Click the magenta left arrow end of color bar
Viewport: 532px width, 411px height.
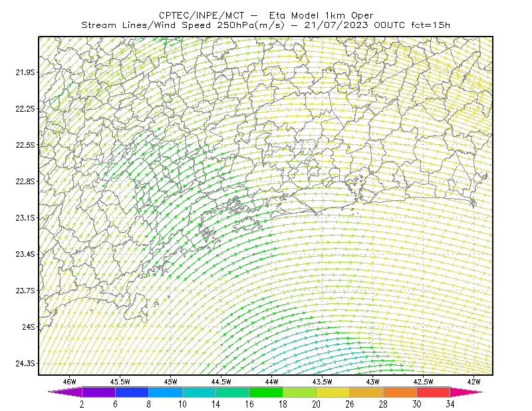[65, 392]
